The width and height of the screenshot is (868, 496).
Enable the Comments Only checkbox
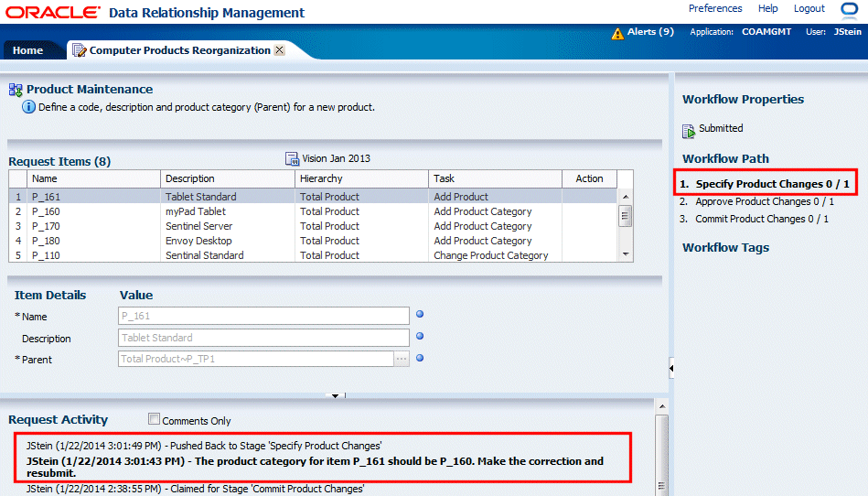tap(154, 419)
